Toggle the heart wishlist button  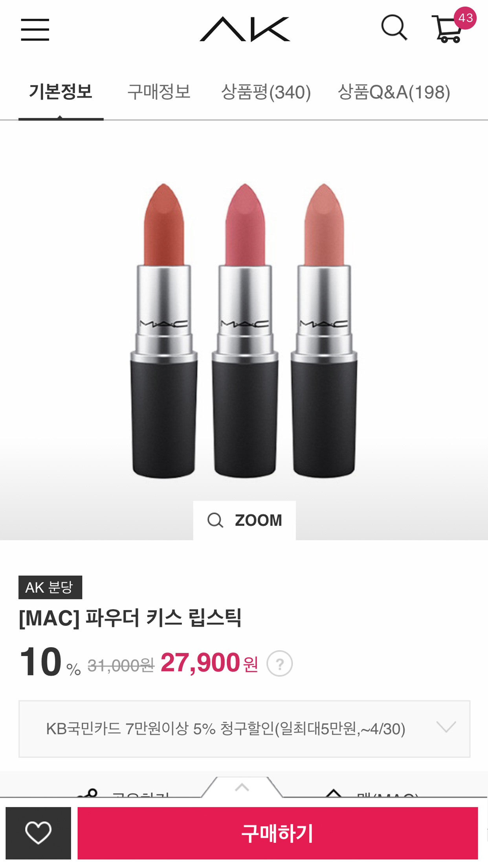click(38, 833)
